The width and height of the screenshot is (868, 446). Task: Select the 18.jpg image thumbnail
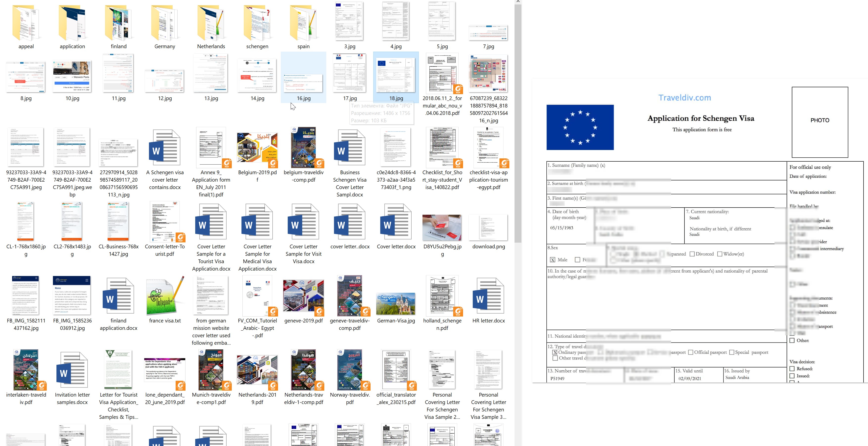pyautogui.click(x=396, y=76)
